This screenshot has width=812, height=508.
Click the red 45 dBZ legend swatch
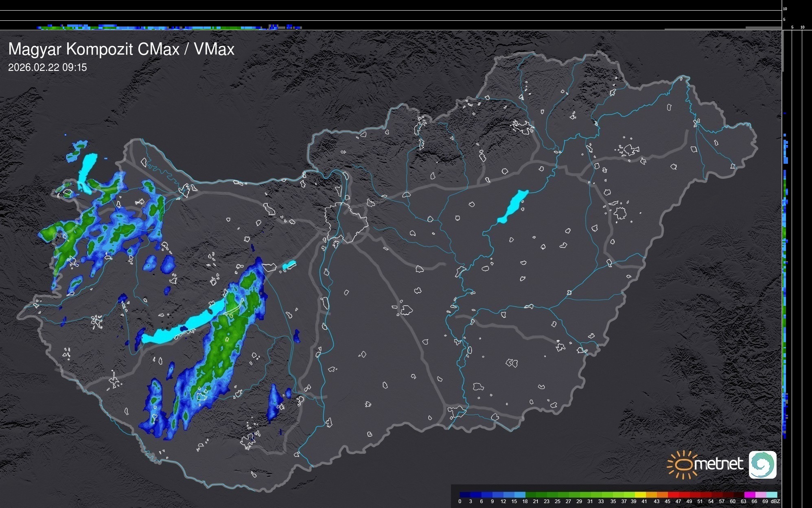point(673,495)
